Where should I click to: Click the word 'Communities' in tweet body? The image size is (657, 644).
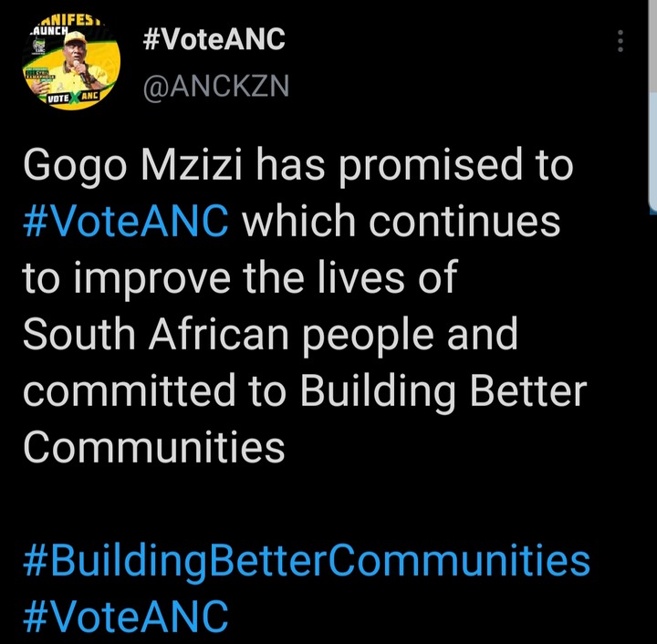point(154,446)
